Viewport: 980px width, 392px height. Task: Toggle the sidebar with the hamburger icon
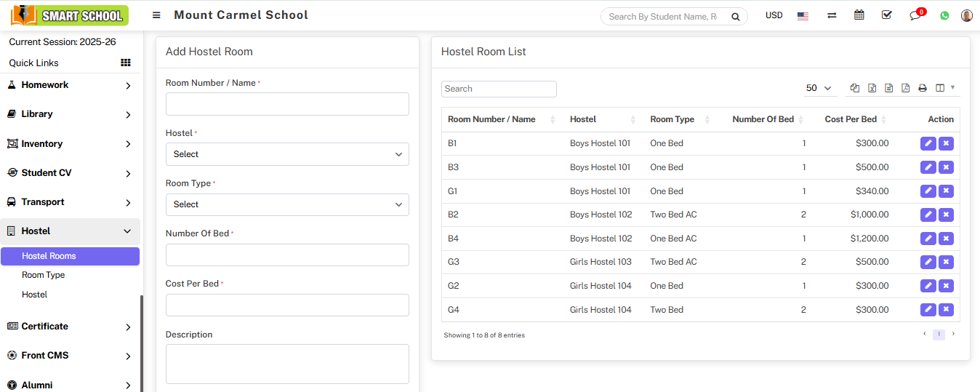coord(156,15)
